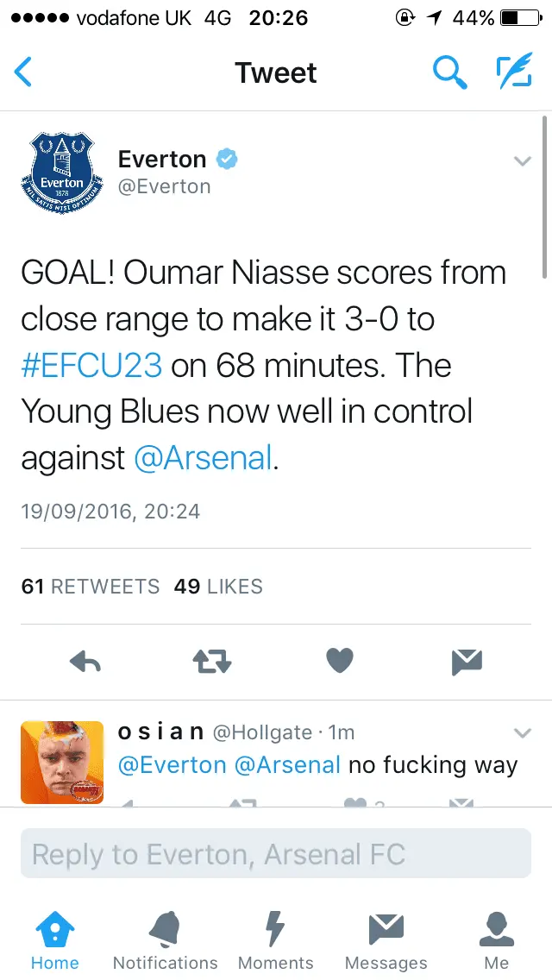552x980 pixels.
Task: Go back using the left arrow
Action: (x=24, y=72)
